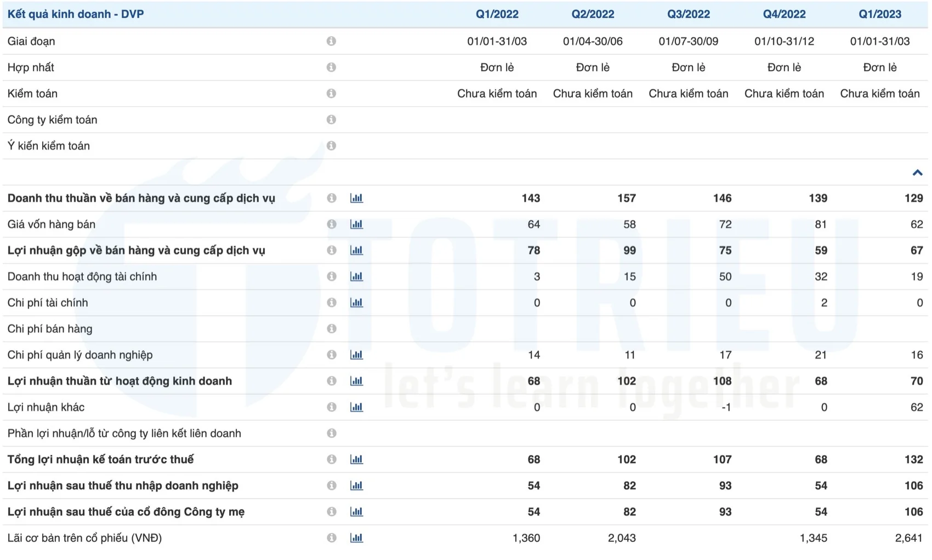
Task: Click Q1/2023 pre-tax profit value 132
Action: click(x=914, y=460)
